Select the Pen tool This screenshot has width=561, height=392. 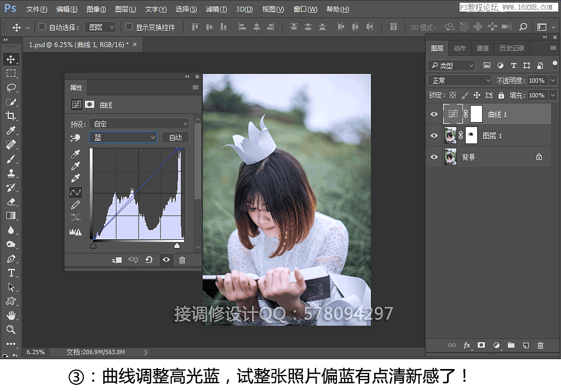[x=11, y=258]
